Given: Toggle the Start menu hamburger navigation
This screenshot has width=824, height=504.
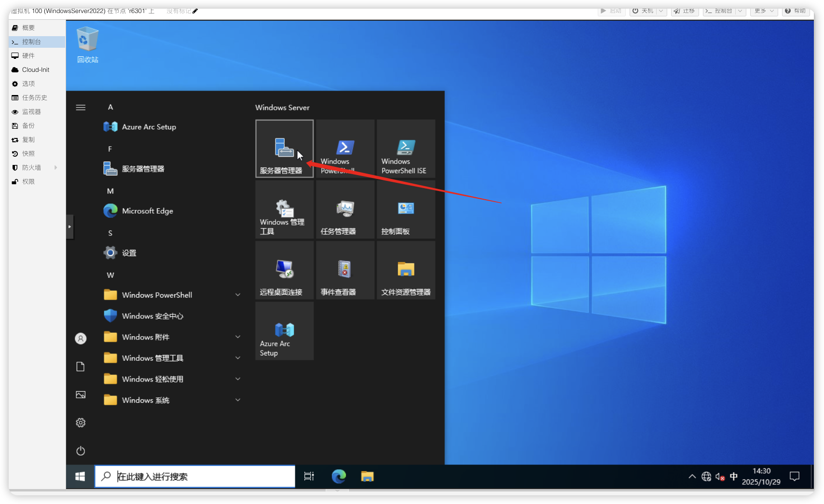Looking at the screenshot, I should coord(81,108).
